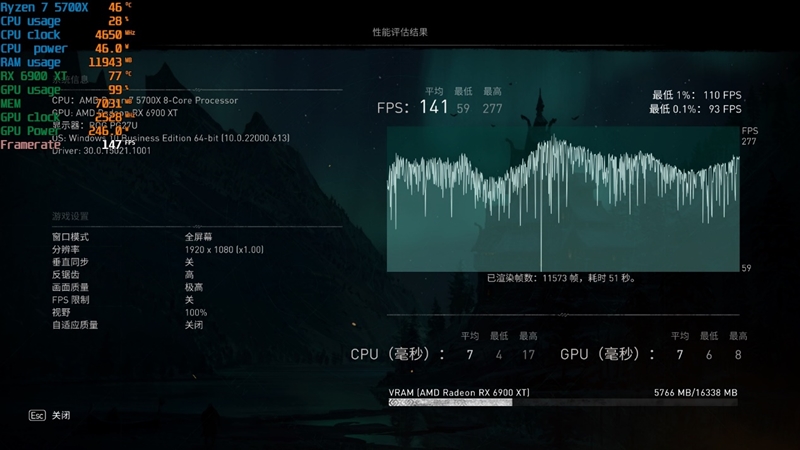Click the 游戏设置 section heading
Viewport: 800px width, 450px height.
click(x=70, y=216)
